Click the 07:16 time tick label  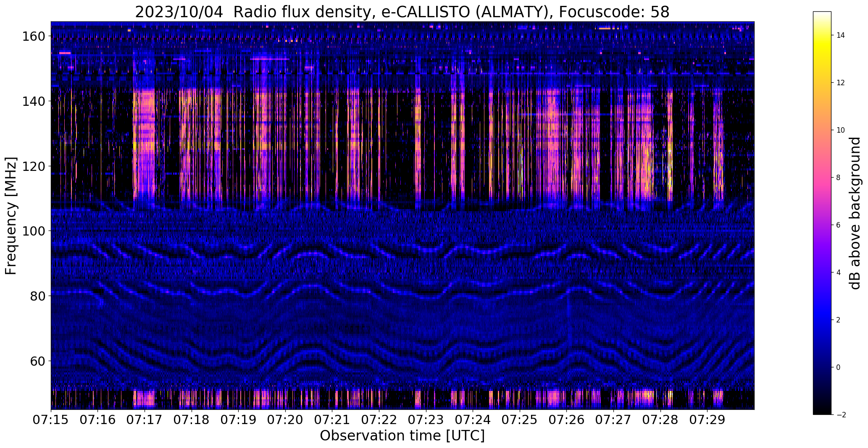tap(98, 420)
